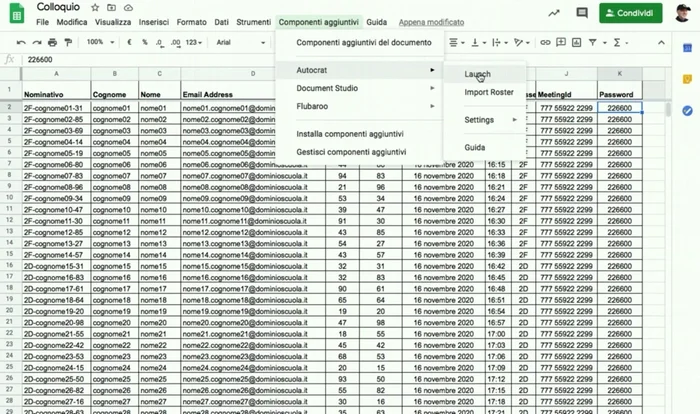The image size is (700, 414).
Task: Star the Colloquio document
Action: tap(94, 7)
